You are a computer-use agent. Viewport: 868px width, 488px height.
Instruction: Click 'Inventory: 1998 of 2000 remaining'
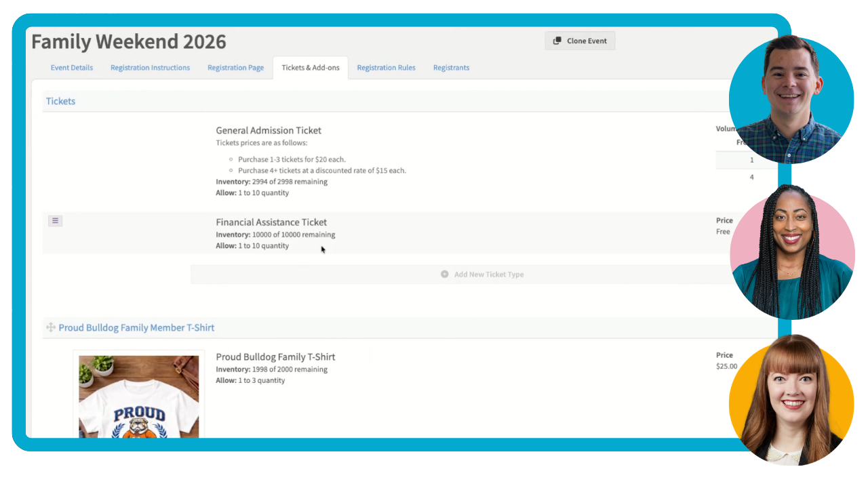click(271, 369)
